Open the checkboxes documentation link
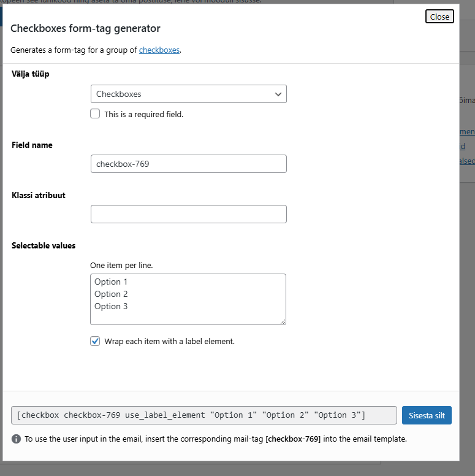Image resolution: width=475 pixels, height=476 pixels. coord(159,50)
